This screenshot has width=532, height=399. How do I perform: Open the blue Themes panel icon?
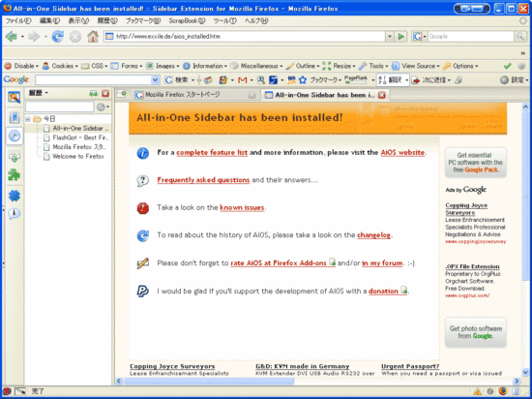15,196
